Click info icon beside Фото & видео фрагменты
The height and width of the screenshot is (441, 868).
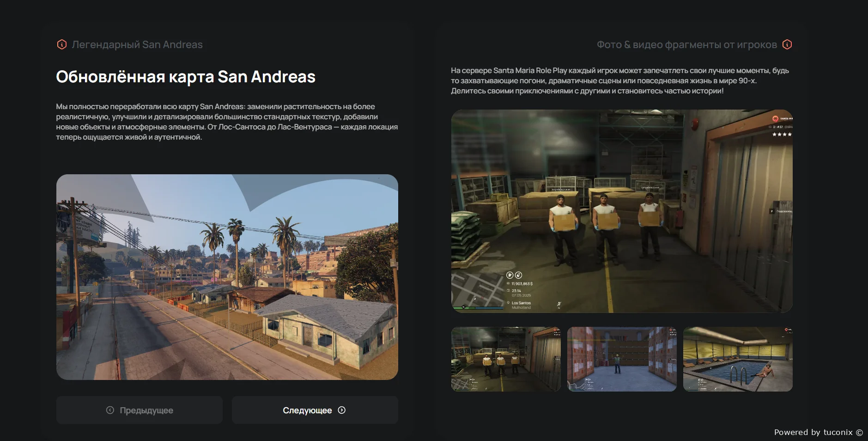787,44
